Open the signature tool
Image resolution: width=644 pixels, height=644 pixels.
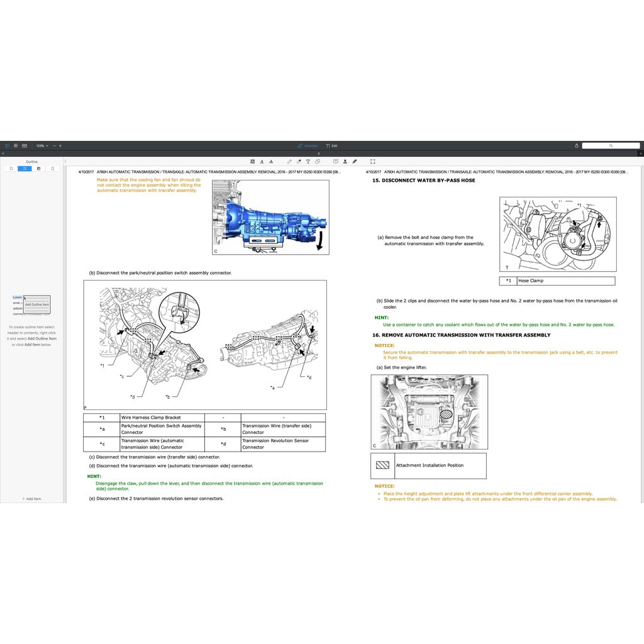coord(355,161)
